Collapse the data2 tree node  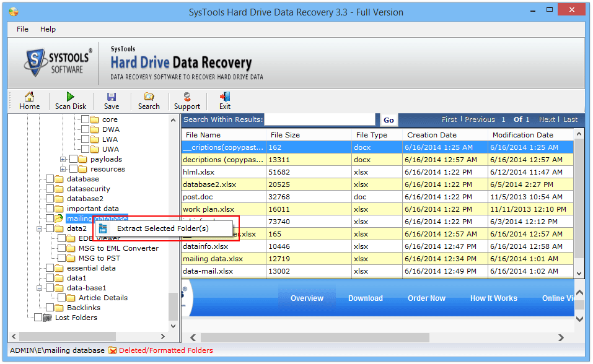coord(39,228)
